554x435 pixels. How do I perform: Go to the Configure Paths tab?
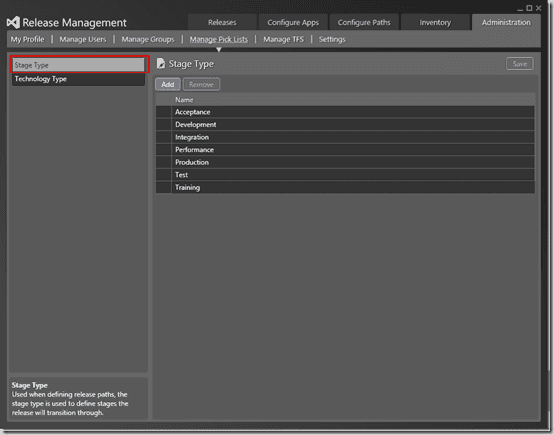tap(364, 22)
